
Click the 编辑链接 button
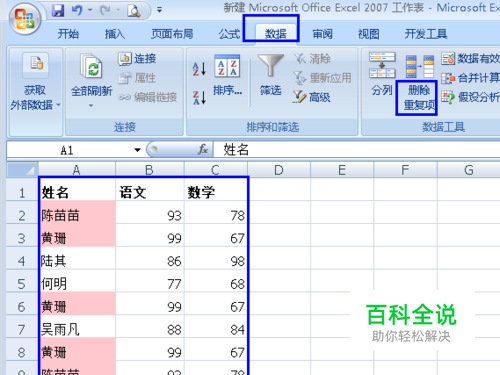[148, 97]
